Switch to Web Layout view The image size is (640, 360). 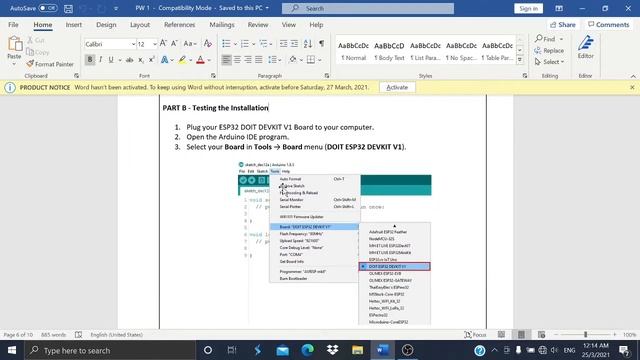(542, 335)
